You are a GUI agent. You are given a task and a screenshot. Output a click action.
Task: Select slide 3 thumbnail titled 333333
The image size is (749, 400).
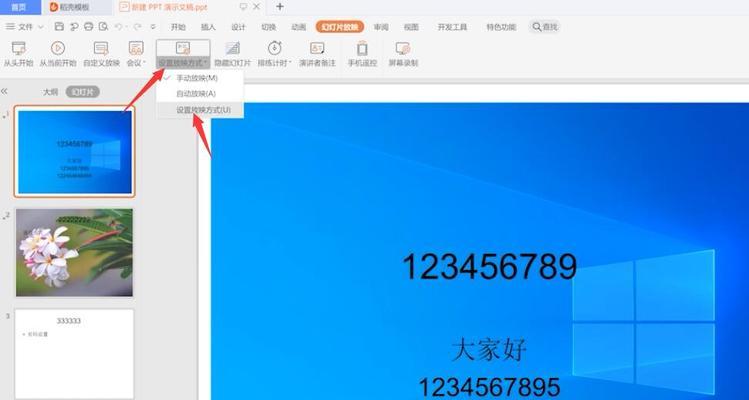pyautogui.click(x=75, y=354)
